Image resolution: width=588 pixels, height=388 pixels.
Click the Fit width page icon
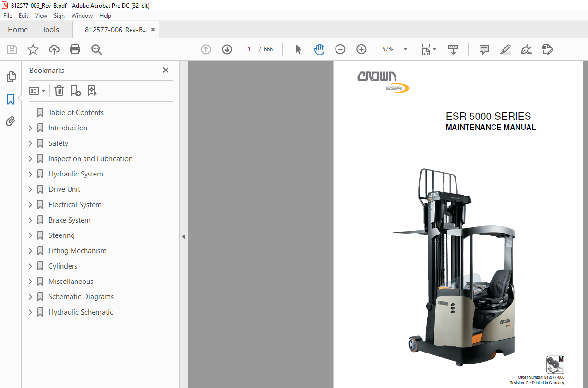[426, 49]
